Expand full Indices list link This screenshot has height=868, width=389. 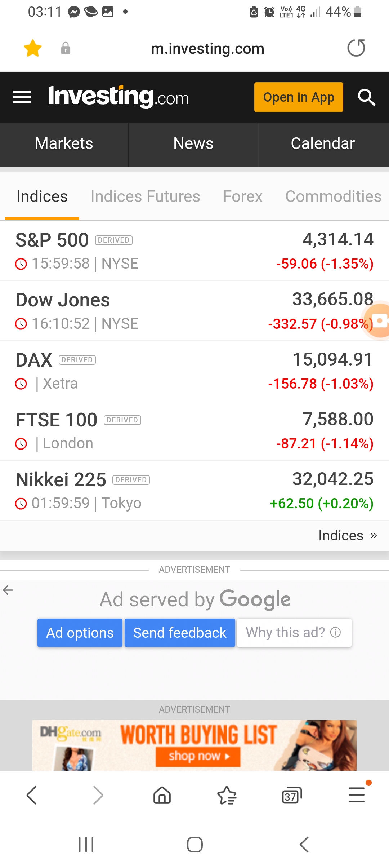pyautogui.click(x=347, y=536)
